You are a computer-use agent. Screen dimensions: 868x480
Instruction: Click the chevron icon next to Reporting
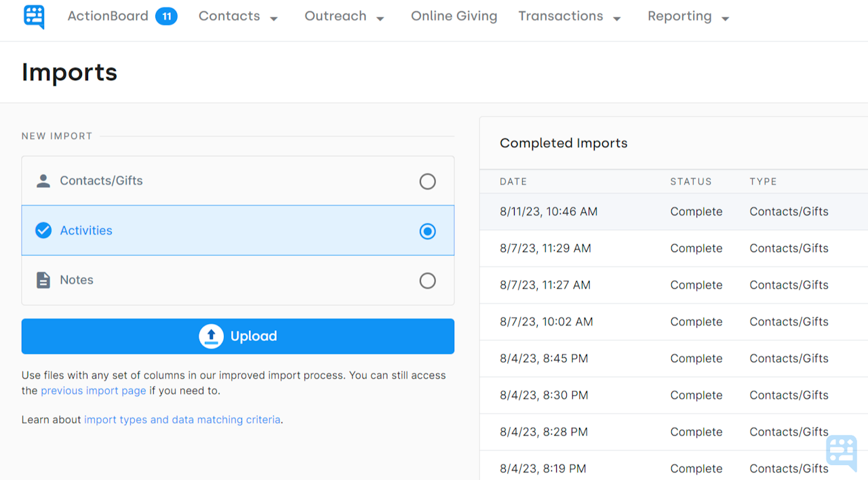pyautogui.click(x=726, y=18)
